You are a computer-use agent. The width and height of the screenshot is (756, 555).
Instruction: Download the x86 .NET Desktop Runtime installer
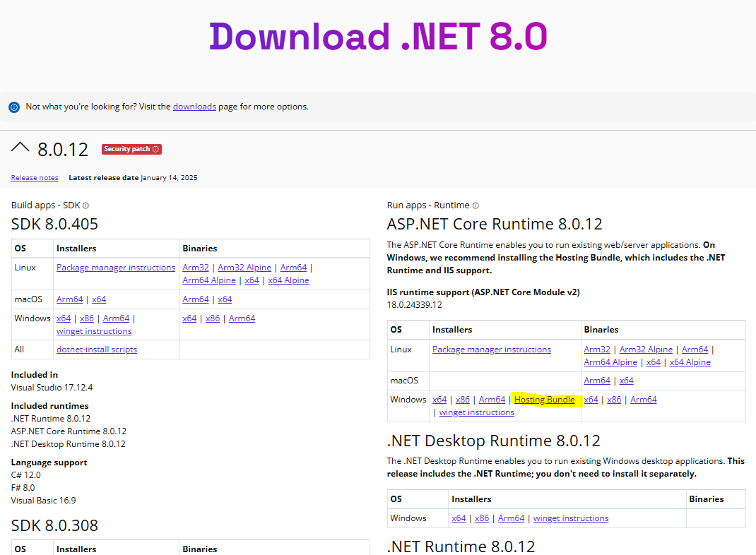pyautogui.click(x=481, y=518)
